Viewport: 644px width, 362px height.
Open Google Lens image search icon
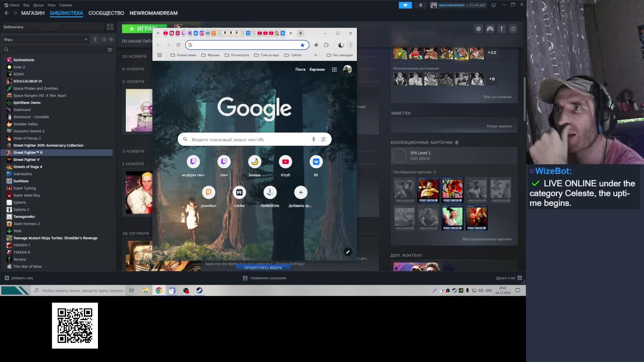(x=323, y=139)
